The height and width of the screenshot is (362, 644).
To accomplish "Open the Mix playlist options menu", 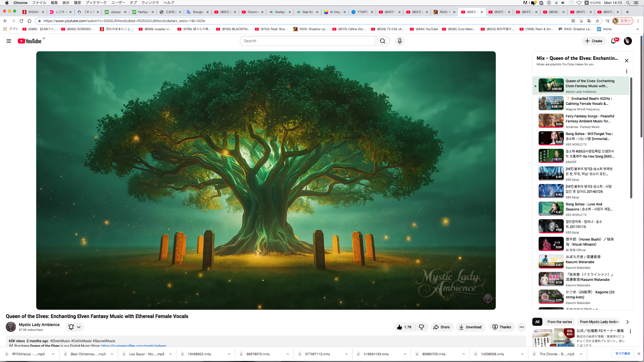I will click(x=626, y=71).
